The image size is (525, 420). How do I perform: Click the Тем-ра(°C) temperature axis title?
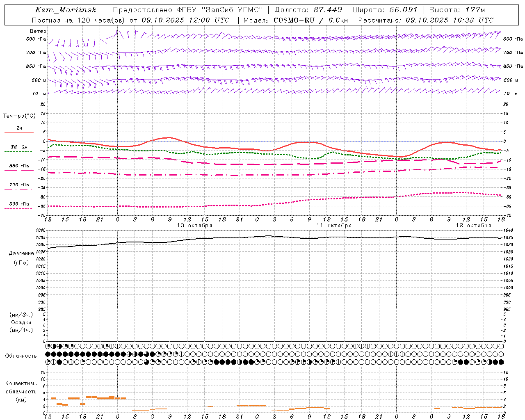[x=19, y=116]
